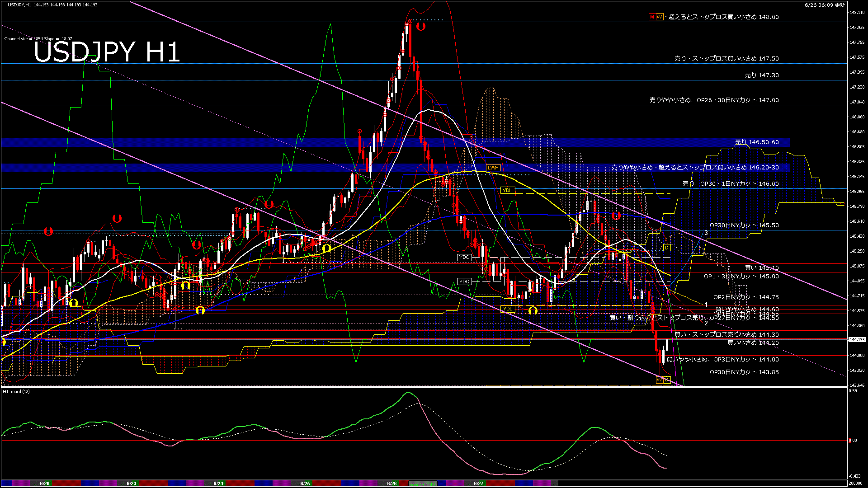The height and width of the screenshot is (488, 868).
Task: Click the 200000 value at bottom right
Action: 855,483
